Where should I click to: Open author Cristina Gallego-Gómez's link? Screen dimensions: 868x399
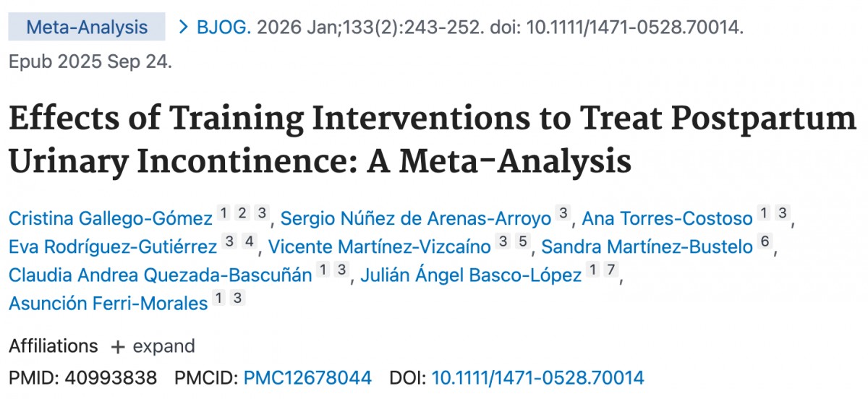tap(111, 218)
